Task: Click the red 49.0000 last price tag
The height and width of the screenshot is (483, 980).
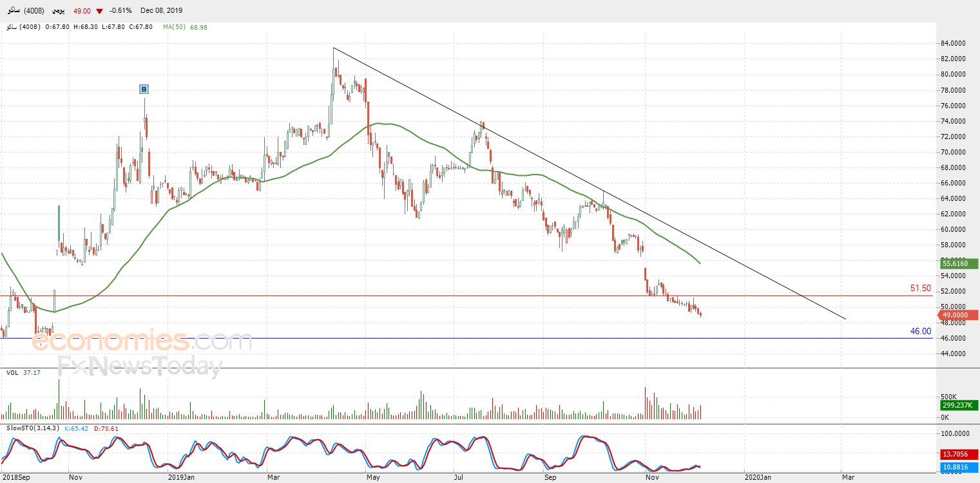Action: pos(959,315)
